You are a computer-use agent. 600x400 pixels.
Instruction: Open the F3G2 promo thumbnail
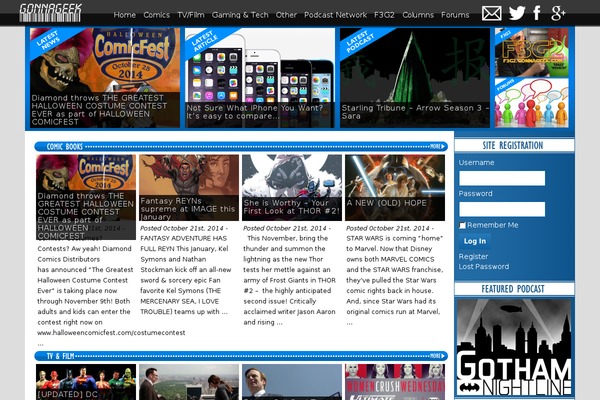532,52
